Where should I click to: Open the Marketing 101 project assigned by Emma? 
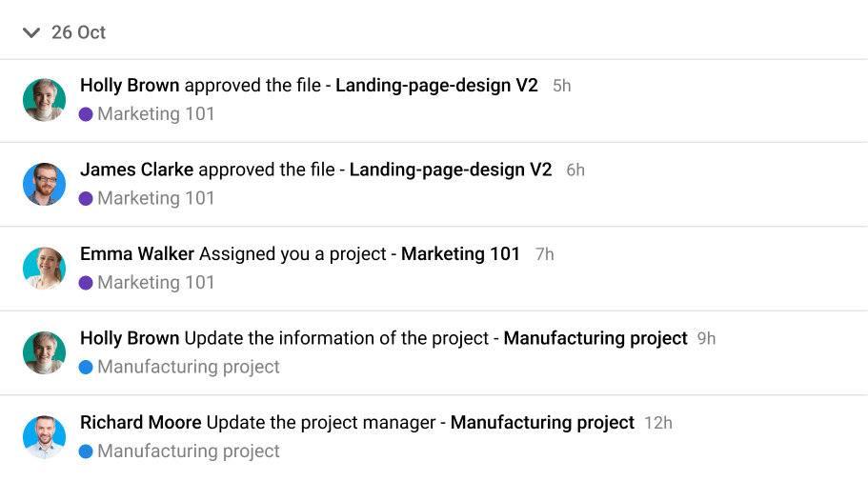pos(460,254)
